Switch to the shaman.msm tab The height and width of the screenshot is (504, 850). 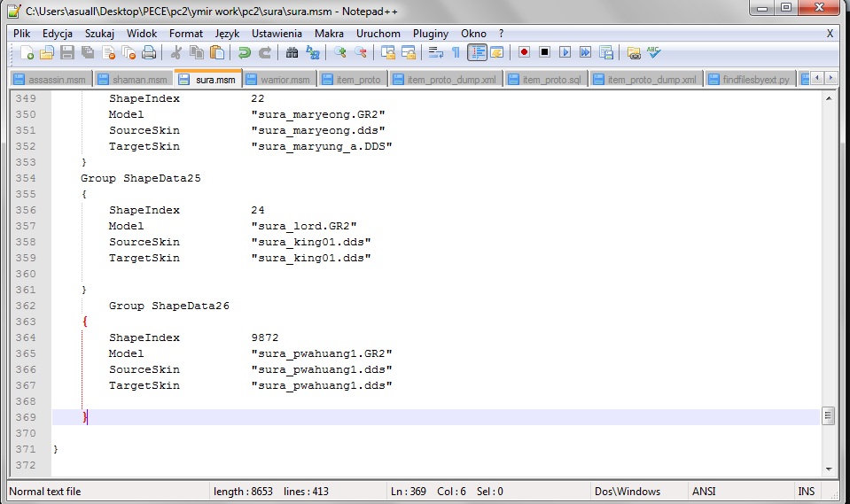tap(134, 80)
